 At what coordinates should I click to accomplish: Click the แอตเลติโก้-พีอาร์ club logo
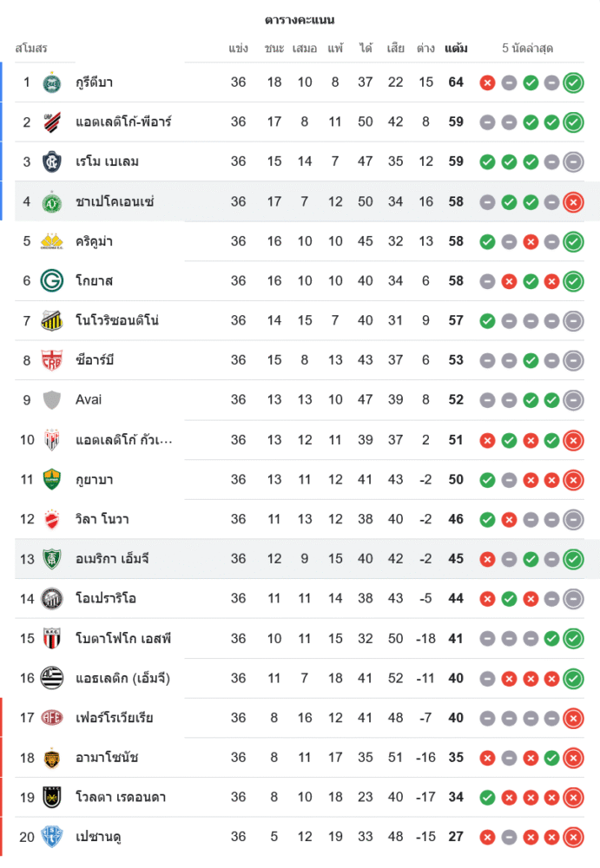click(x=51, y=122)
